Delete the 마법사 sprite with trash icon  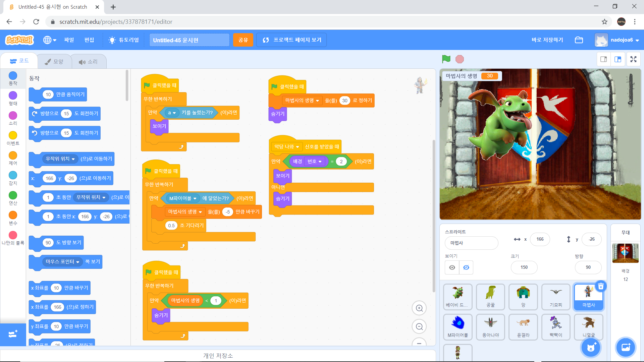(x=601, y=286)
